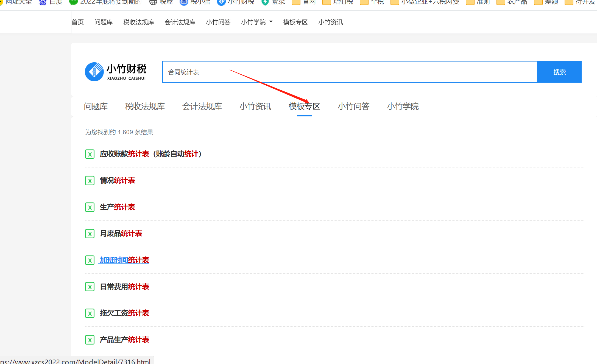Click Excel icon beside 生产统计表

tap(90, 207)
